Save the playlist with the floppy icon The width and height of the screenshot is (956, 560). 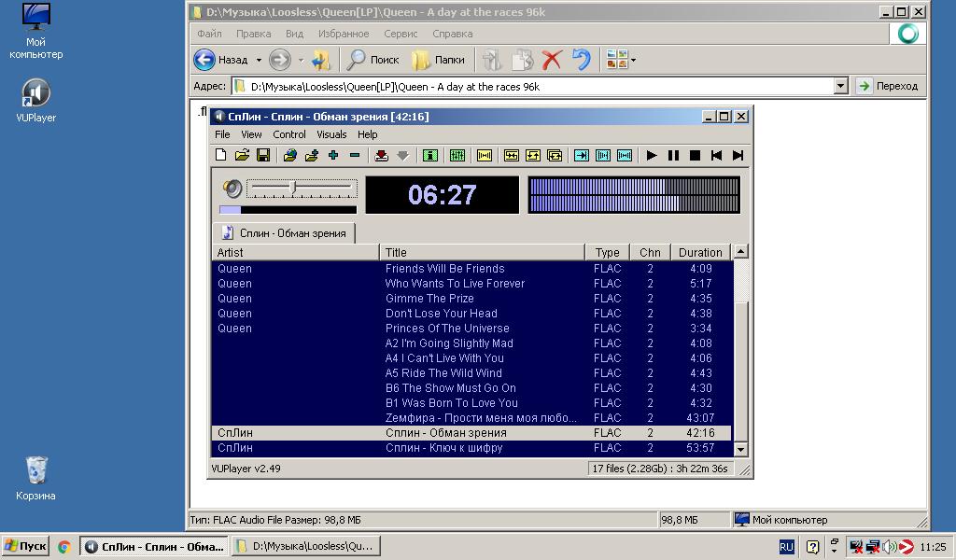pyautogui.click(x=263, y=155)
